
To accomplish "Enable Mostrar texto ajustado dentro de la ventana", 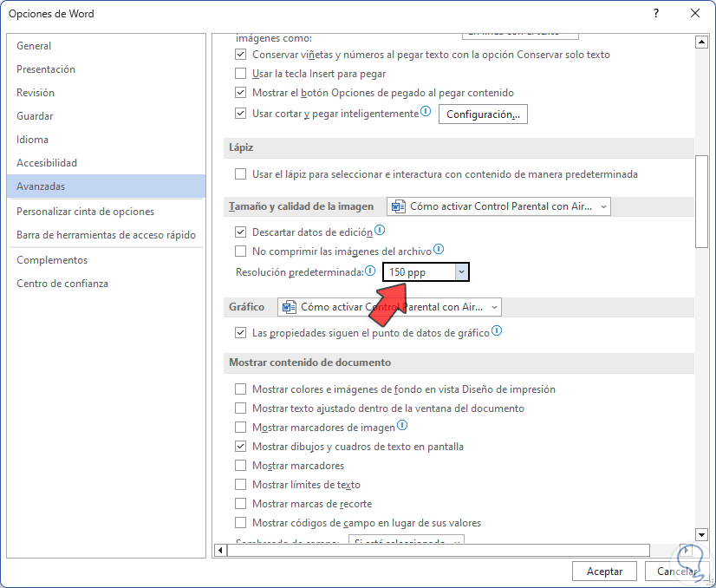I will tap(240, 408).
